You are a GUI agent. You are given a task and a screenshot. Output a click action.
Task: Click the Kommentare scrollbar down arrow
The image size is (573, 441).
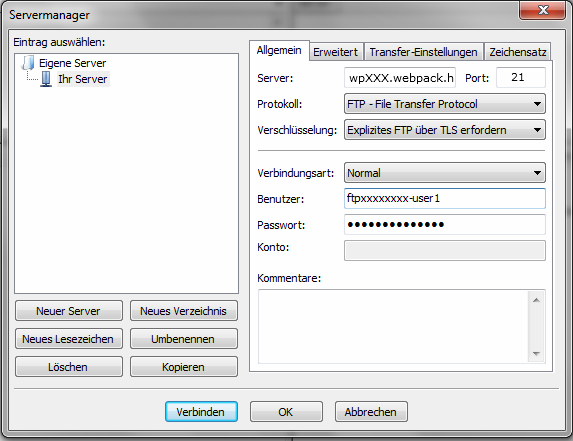tap(536, 353)
